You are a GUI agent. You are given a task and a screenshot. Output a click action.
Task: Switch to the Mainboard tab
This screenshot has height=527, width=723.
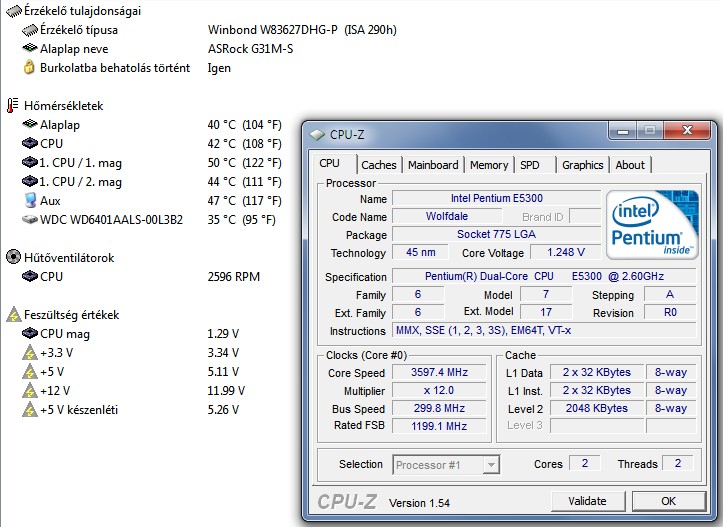(433, 165)
